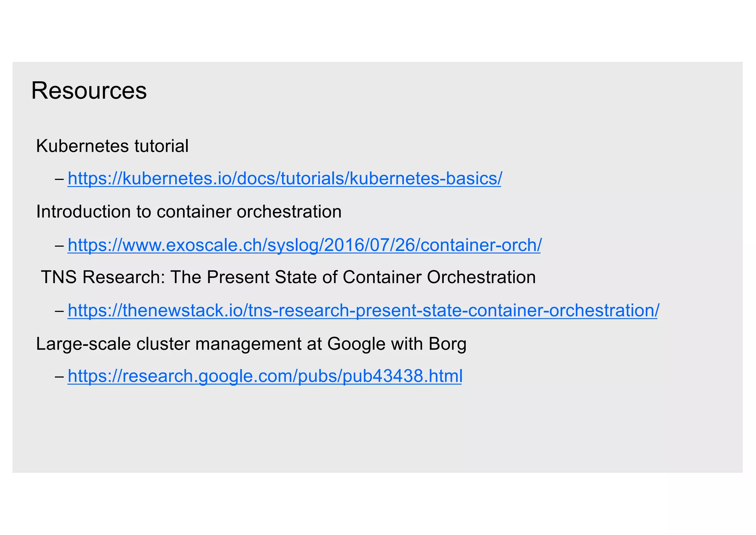
Task: Open the research.google.com pub43438 link
Action: coord(265,376)
